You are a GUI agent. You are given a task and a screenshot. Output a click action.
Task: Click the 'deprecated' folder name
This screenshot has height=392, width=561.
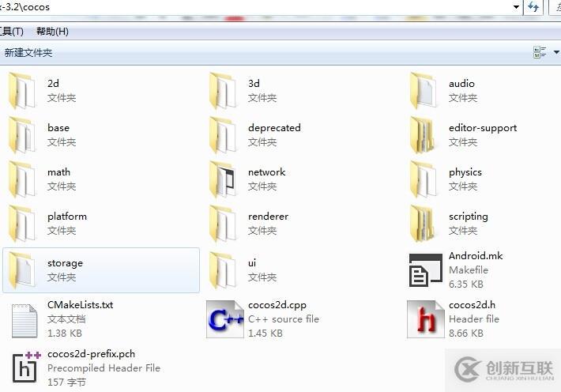point(274,128)
